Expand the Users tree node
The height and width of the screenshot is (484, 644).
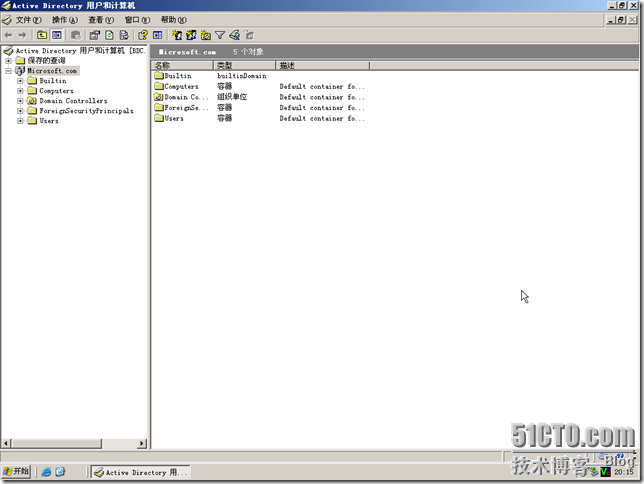click(20, 121)
